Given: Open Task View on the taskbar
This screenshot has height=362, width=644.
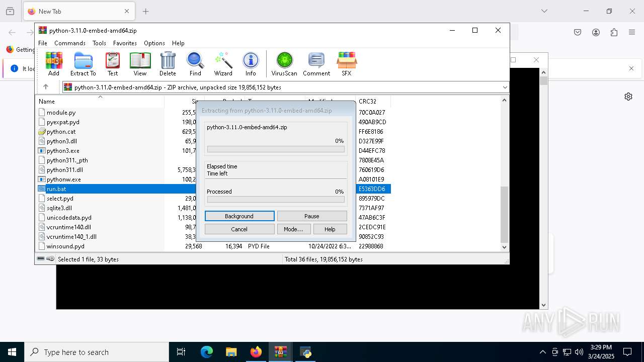Looking at the screenshot, I should tap(181, 352).
